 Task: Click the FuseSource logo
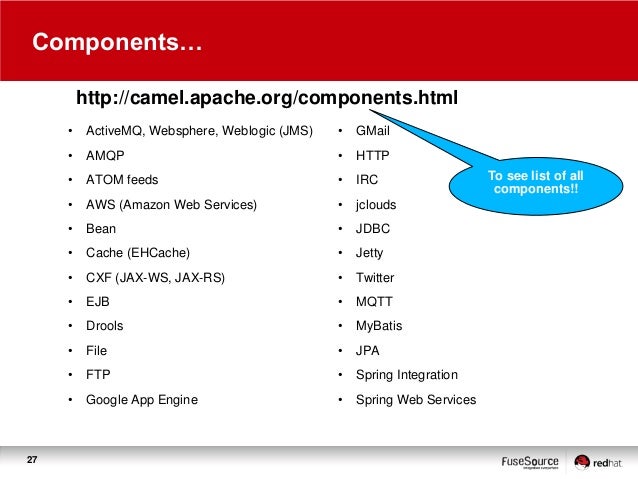(530, 462)
